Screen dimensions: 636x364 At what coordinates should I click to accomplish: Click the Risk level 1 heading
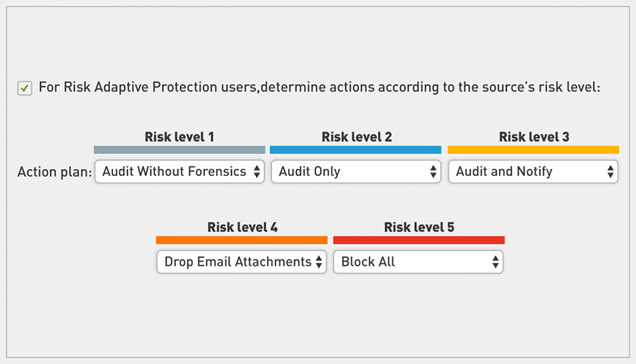179,137
